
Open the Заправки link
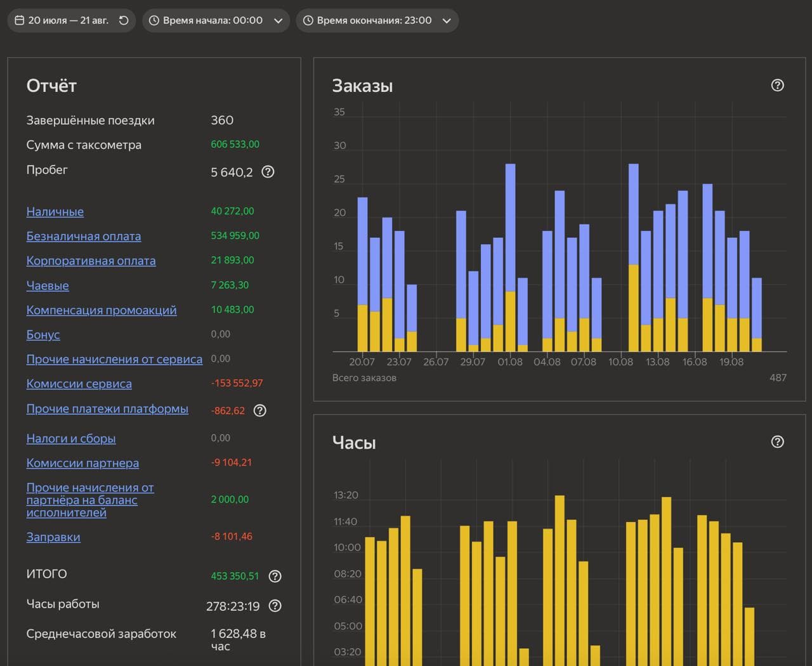coord(53,537)
